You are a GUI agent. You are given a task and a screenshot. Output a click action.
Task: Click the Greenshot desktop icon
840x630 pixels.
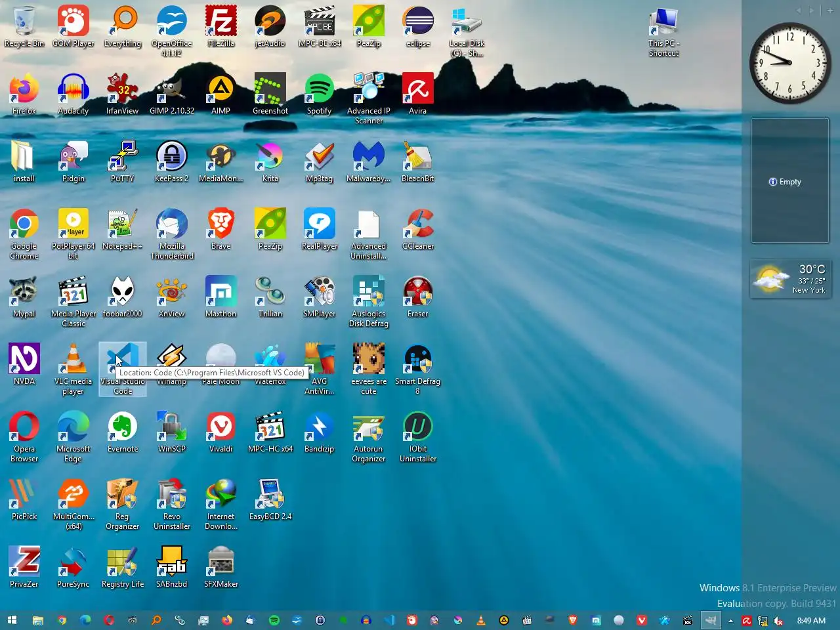(x=270, y=94)
